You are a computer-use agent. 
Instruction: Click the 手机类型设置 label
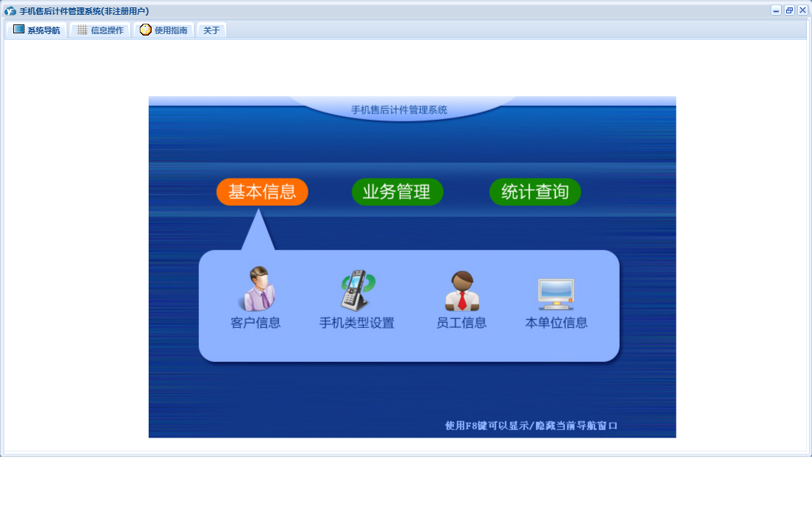[356, 323]
